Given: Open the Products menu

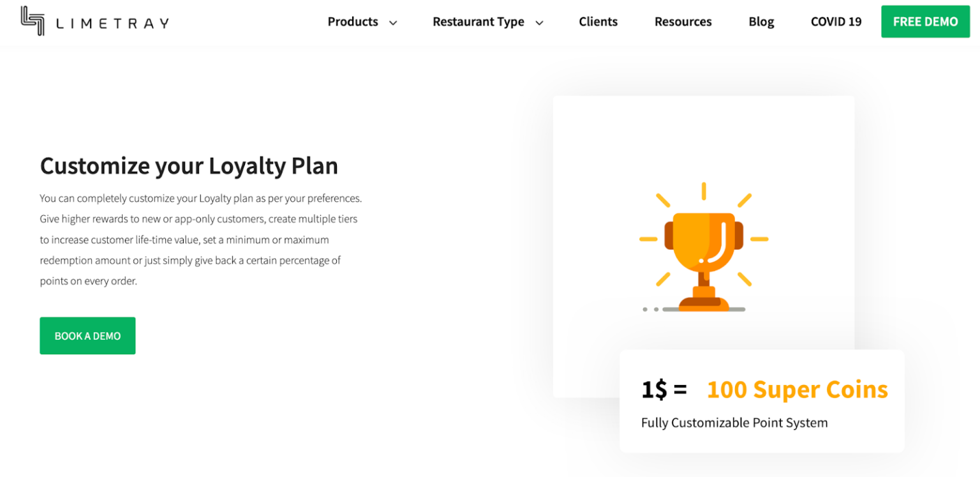Looking at the screenshot, I should click(x=353, y=22).
